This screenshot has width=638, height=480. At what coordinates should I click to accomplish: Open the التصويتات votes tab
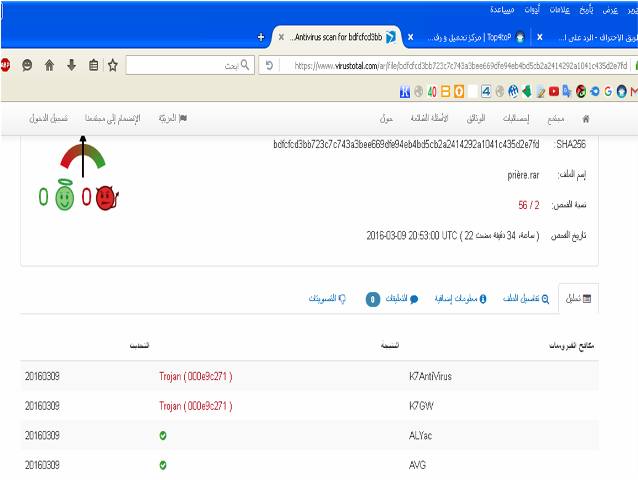(x=327, y=298)
